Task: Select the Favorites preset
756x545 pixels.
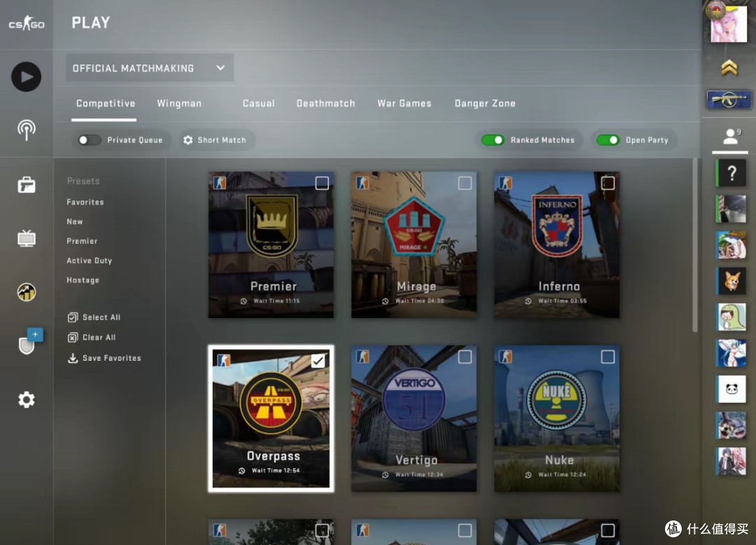Action: tap(85, 202)
